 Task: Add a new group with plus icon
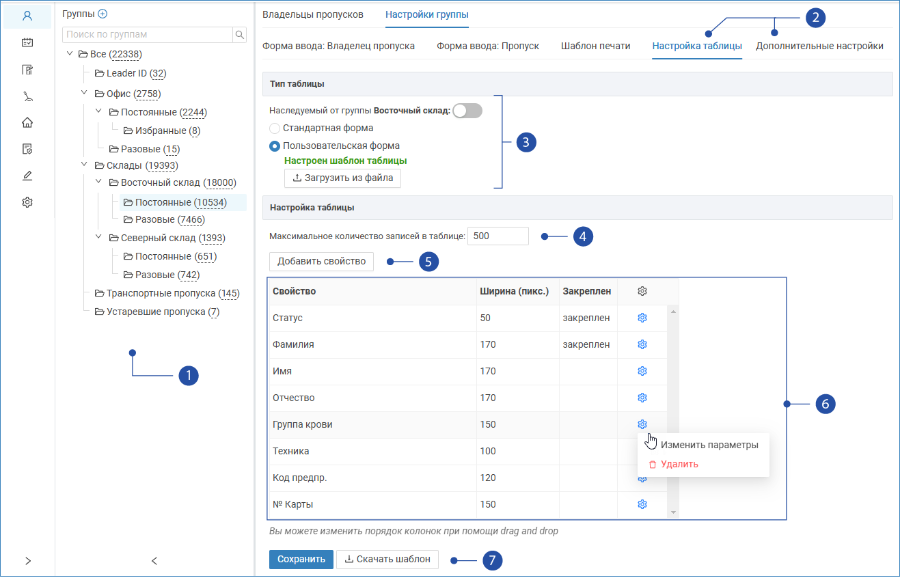click(103, 14)
